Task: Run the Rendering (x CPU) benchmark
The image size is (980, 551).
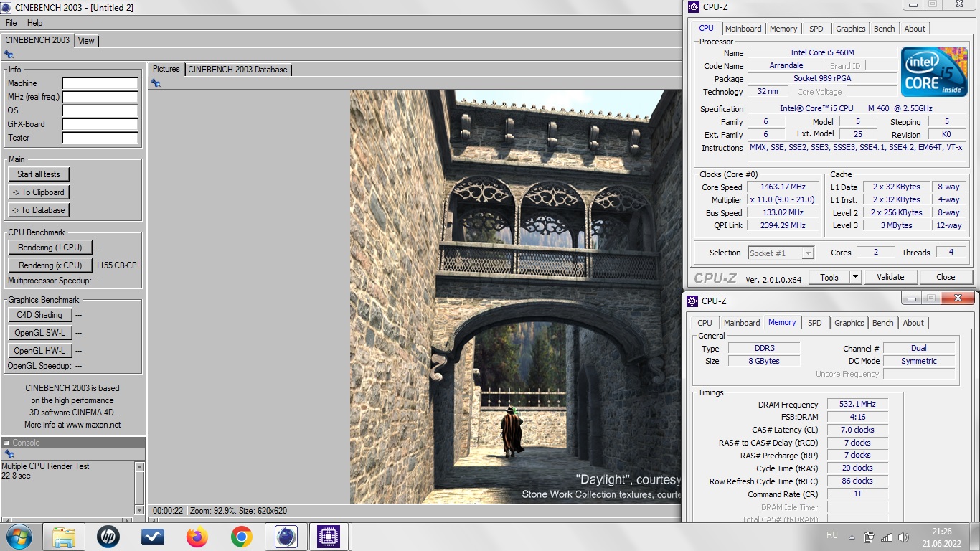Action: click(x=50, y=265)
